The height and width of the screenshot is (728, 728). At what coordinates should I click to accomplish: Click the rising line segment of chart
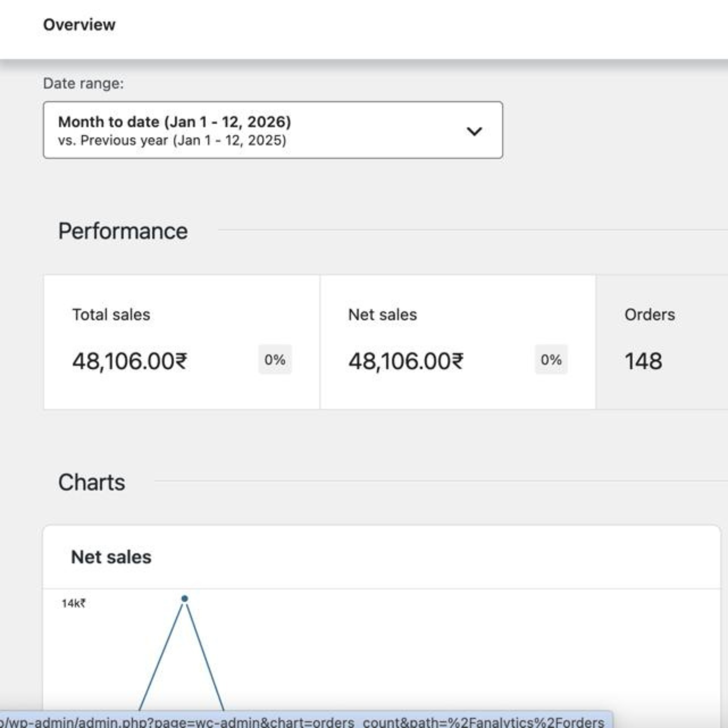[161, 657]
